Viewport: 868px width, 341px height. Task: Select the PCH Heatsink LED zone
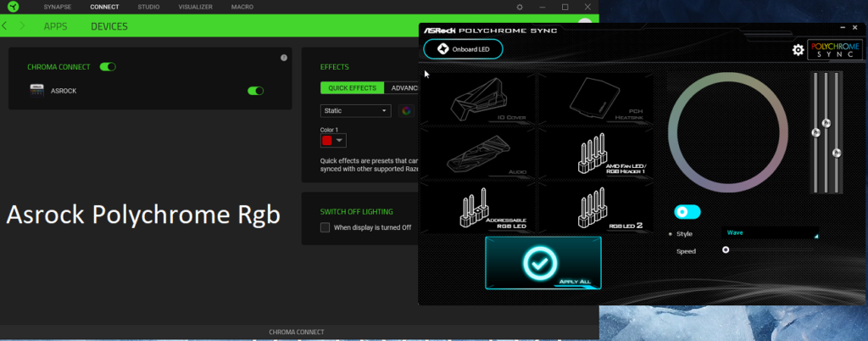click(x=596, y=98)
